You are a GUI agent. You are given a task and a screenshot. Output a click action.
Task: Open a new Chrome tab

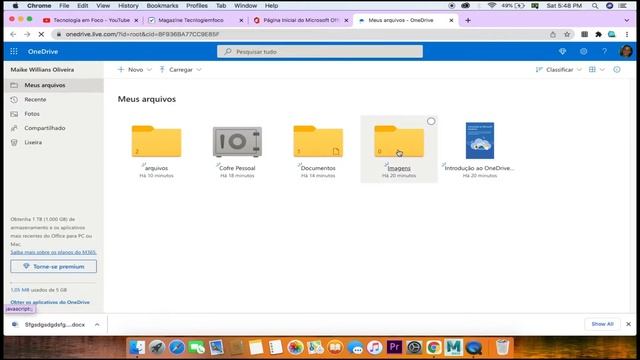468,20
